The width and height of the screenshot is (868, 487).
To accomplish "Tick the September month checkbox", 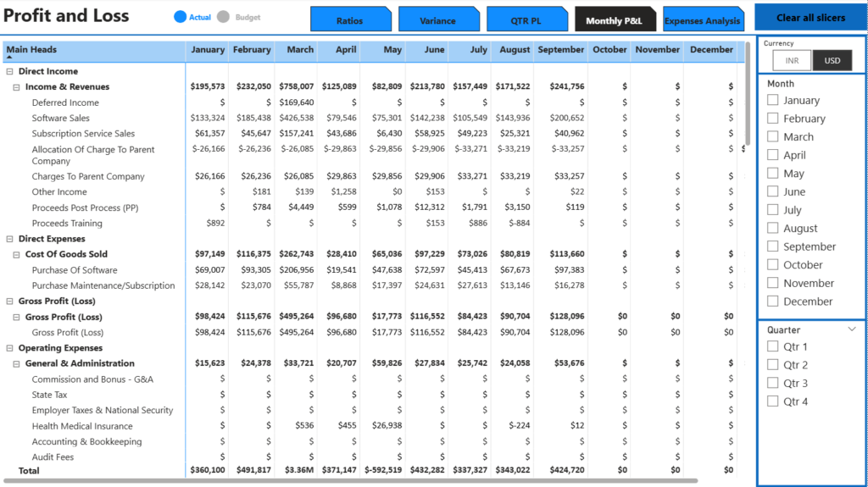I will click(x=772, y=246).
